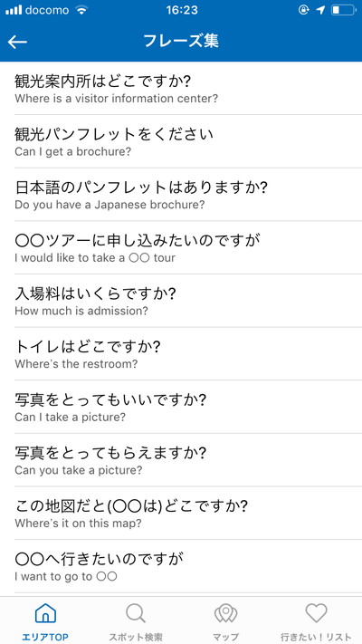Tap the back arrow icon
362x644 pixels.
tap(17, 42)
